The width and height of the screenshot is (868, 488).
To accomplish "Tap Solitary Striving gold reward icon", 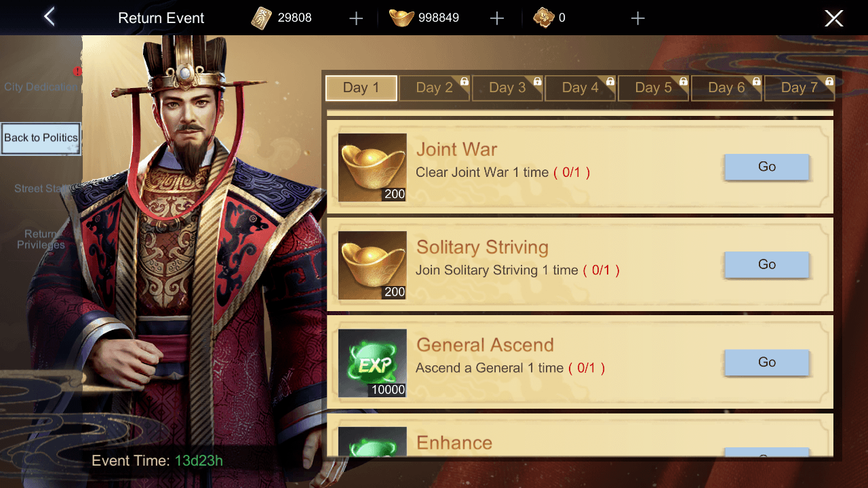I will 372,266.
